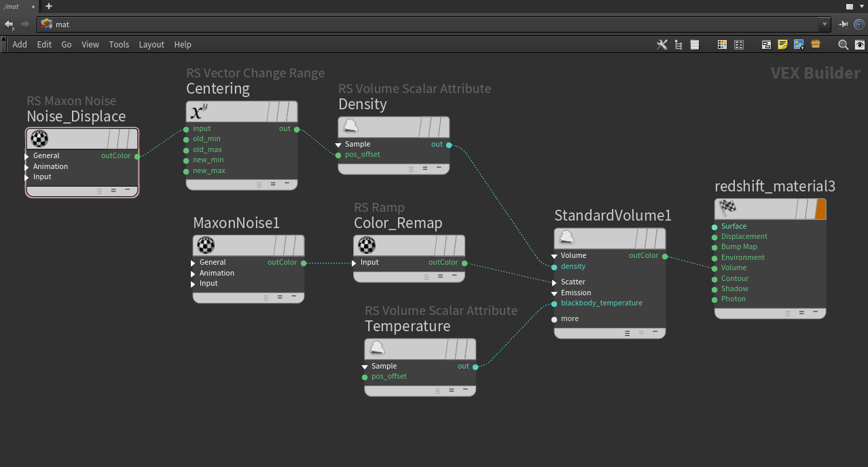Open the Tools menu
Viewport: 868px width, 467px height.
(x=119, y=45)
